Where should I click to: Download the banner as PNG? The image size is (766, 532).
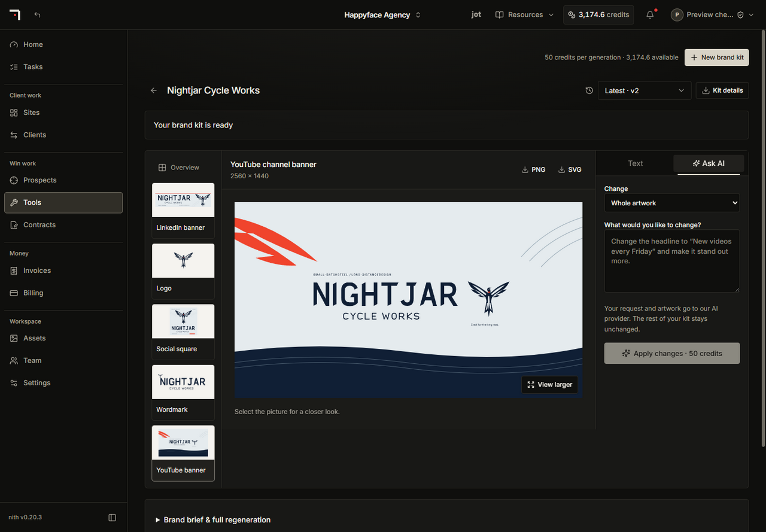coord(534,169)
